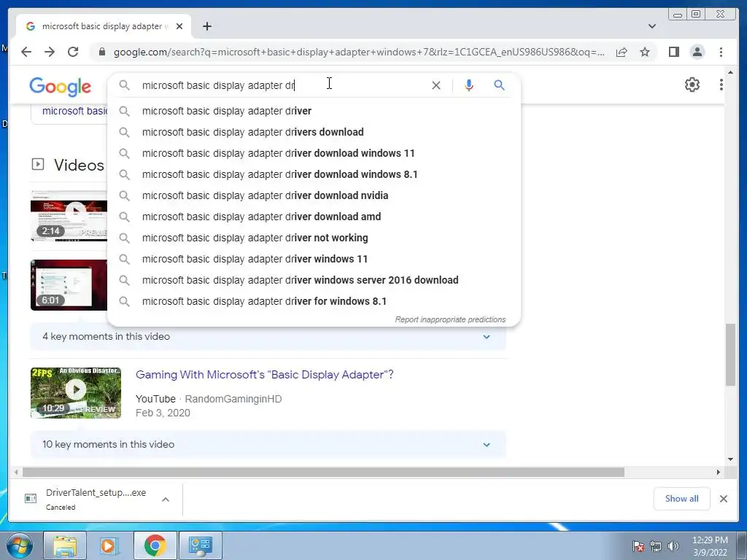Start voice search with the microphone
Image resolution: width=747 pixels, height=560 pixels.
(x=469, y=85)
